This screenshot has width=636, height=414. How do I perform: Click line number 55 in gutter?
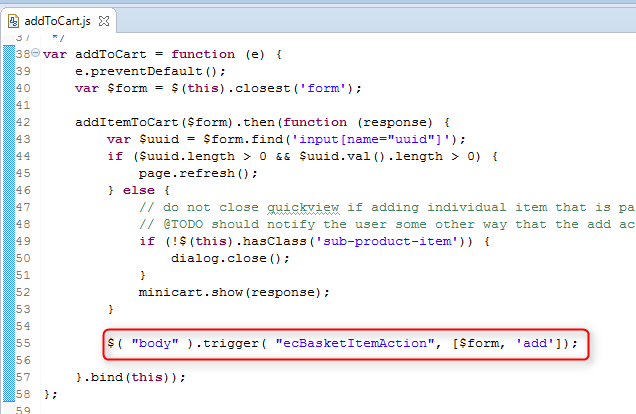tap(23, 343)
